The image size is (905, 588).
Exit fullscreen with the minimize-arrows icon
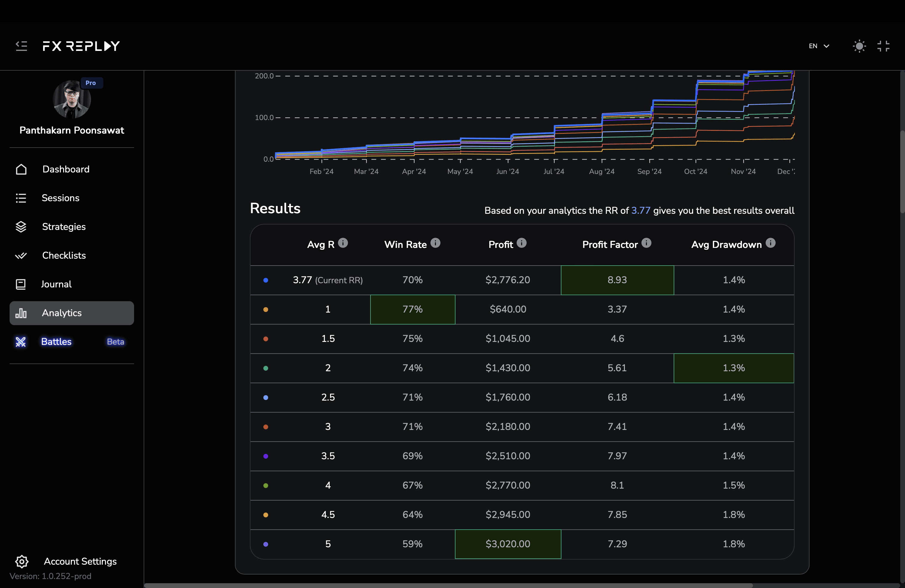pyautogui.click(x=883, y=46)
